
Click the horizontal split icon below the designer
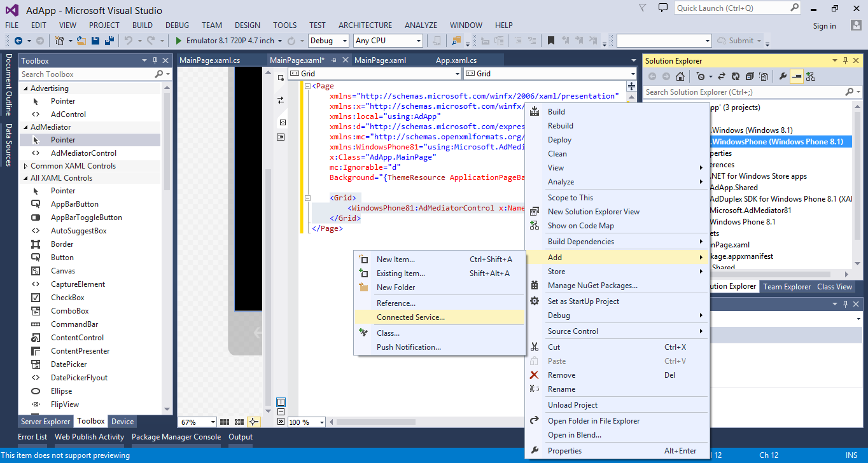pos(281,411)
